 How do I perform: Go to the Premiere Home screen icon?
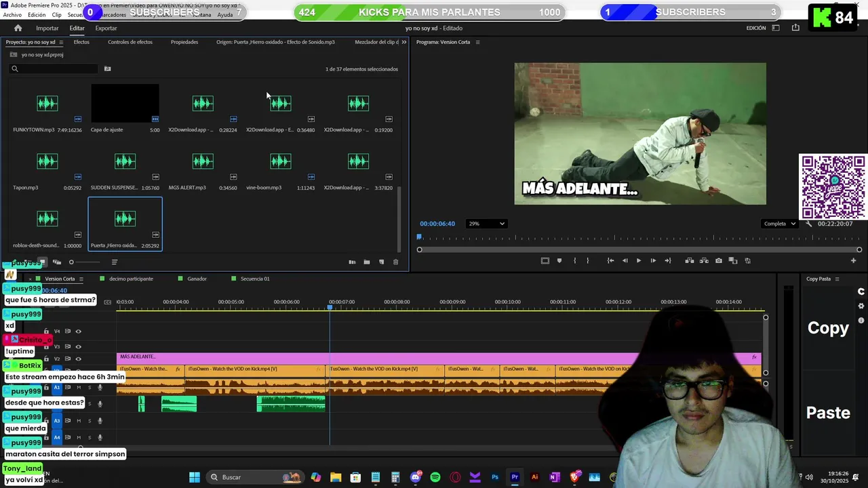click(18, 28)
